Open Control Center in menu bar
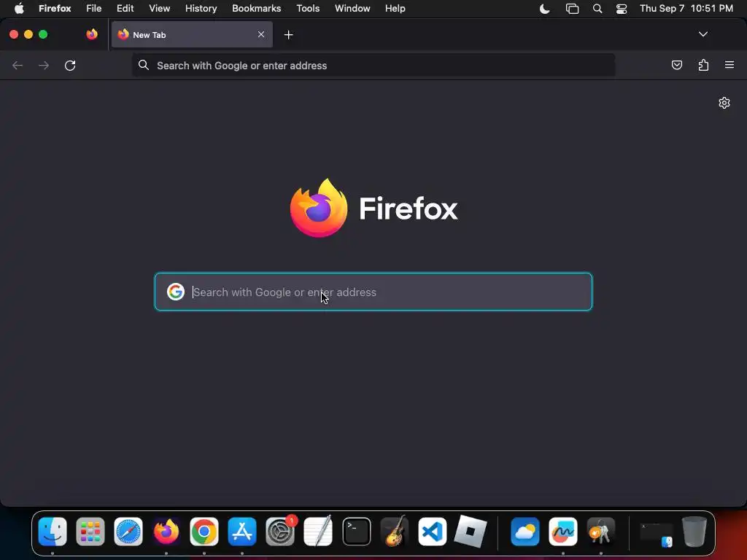Screen dimensions: 747x560 pyautogui.click(x=622, y=9)
